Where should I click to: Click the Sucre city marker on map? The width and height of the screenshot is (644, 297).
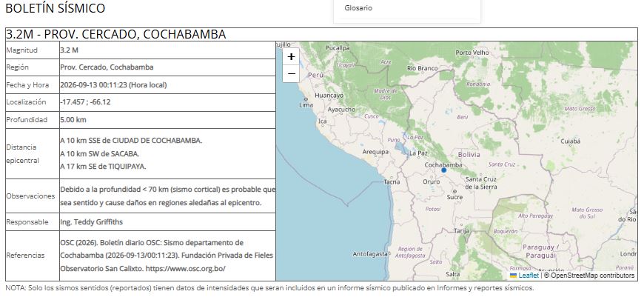point(455,191)
